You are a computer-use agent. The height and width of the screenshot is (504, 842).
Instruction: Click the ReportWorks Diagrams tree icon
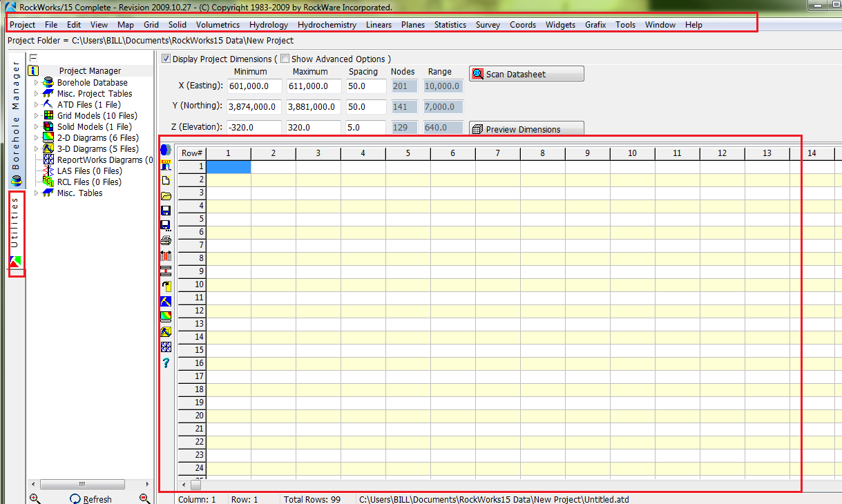48,159
